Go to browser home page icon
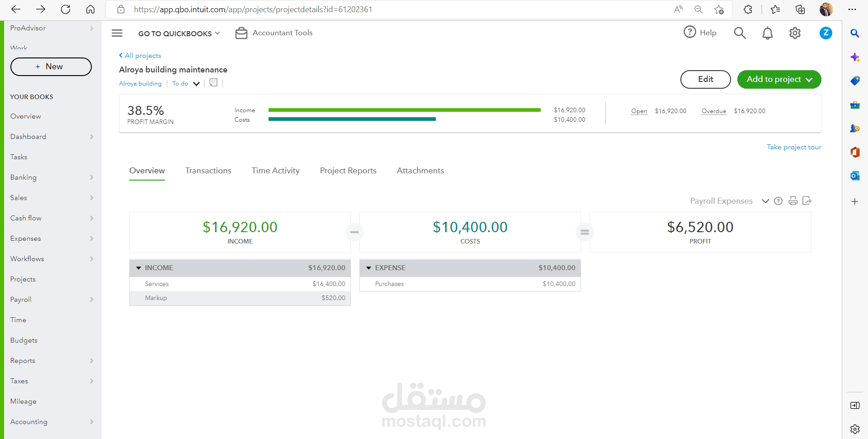The height and width of the screenshot is (439, 868). [x=90, y=9]
